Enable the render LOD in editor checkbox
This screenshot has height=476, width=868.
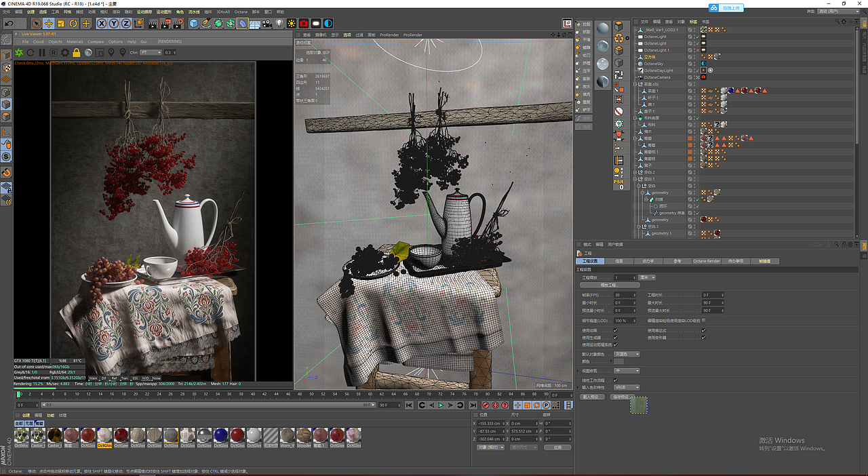tap(703, 320)
